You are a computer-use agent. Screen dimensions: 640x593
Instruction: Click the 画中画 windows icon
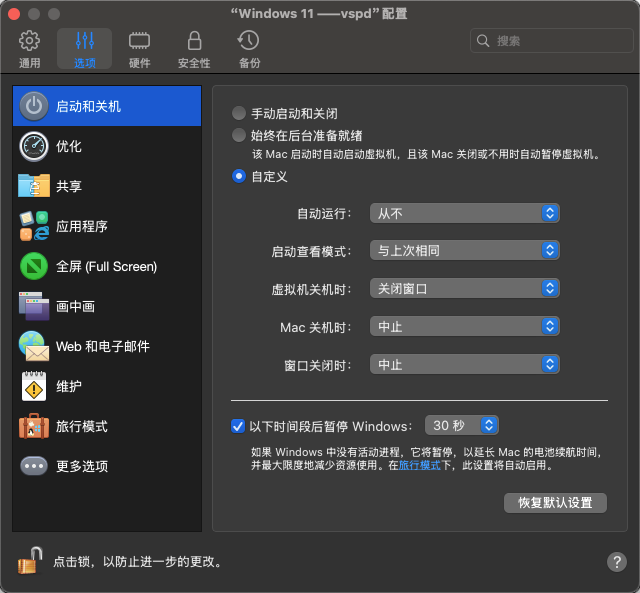coord(34,306)
